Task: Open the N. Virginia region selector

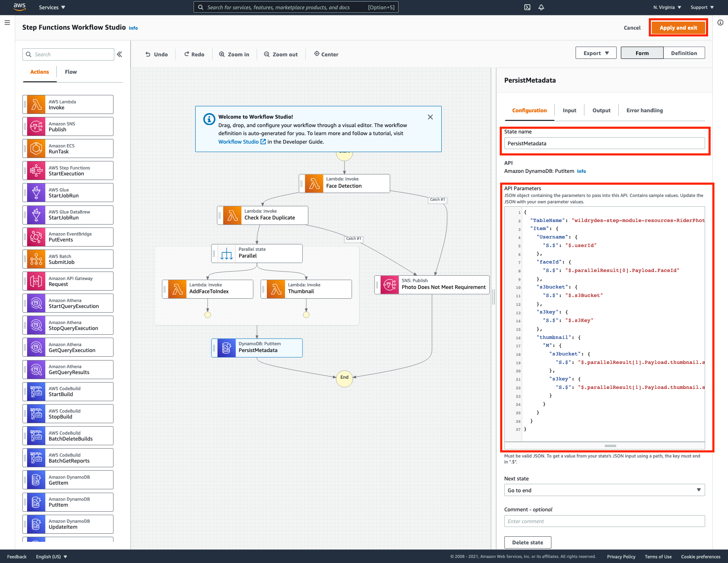Action: tap(667, 7)
